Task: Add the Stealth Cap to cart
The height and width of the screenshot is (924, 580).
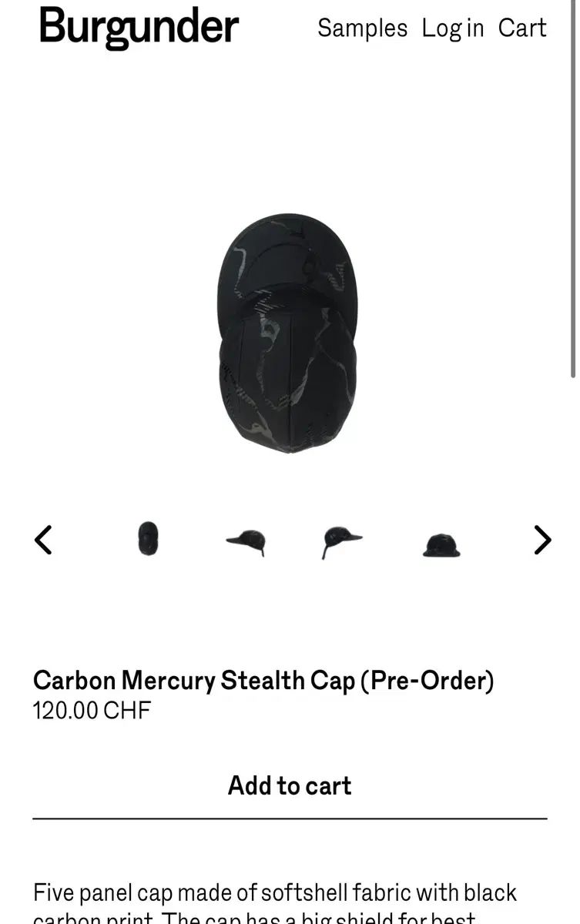Action: click(290, 785)
